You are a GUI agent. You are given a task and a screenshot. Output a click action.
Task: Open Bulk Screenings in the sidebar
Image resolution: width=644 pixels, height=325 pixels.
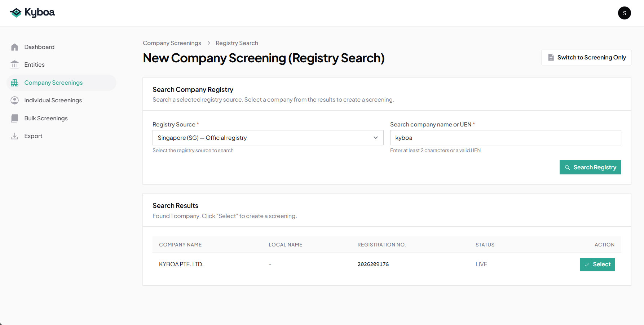(x=61, y=118)
